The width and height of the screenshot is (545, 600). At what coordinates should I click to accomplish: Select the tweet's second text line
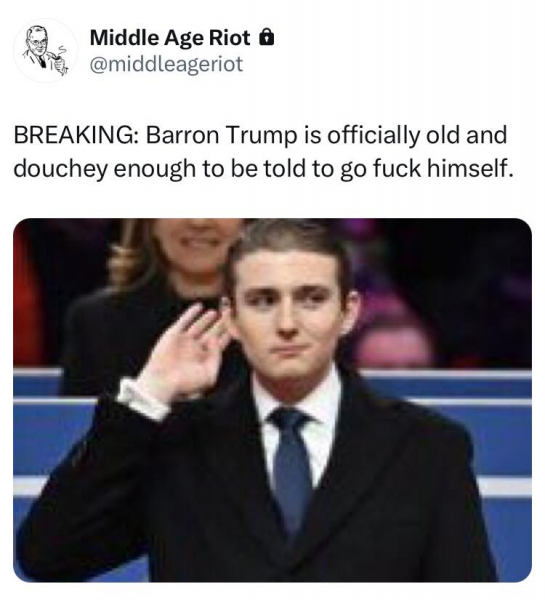coord(263,168)
